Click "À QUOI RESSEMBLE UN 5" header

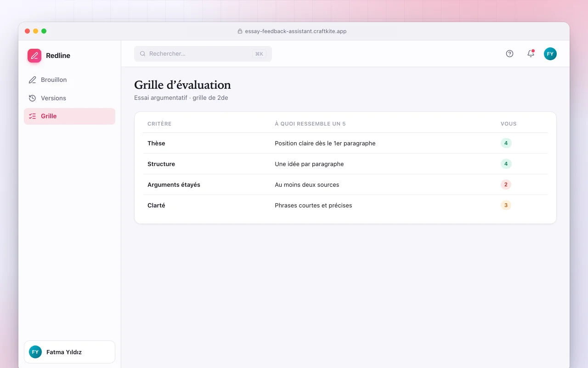tap(310, 124)
